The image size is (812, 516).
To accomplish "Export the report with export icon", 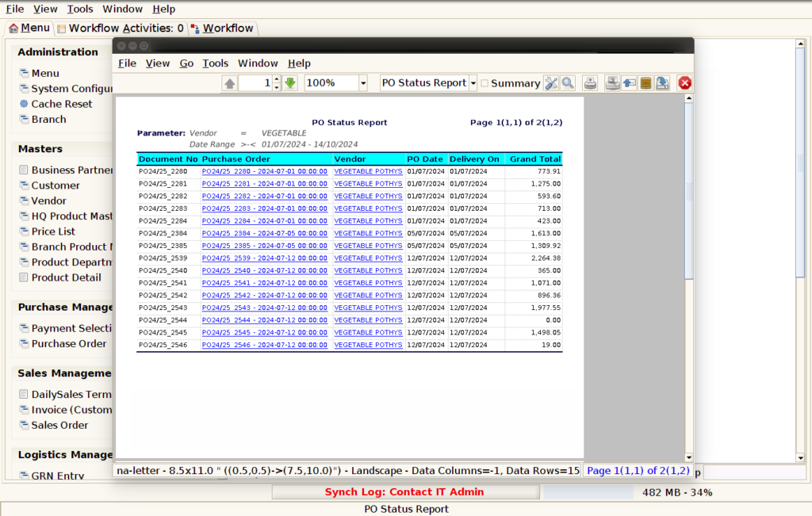I will pos(662,83).
